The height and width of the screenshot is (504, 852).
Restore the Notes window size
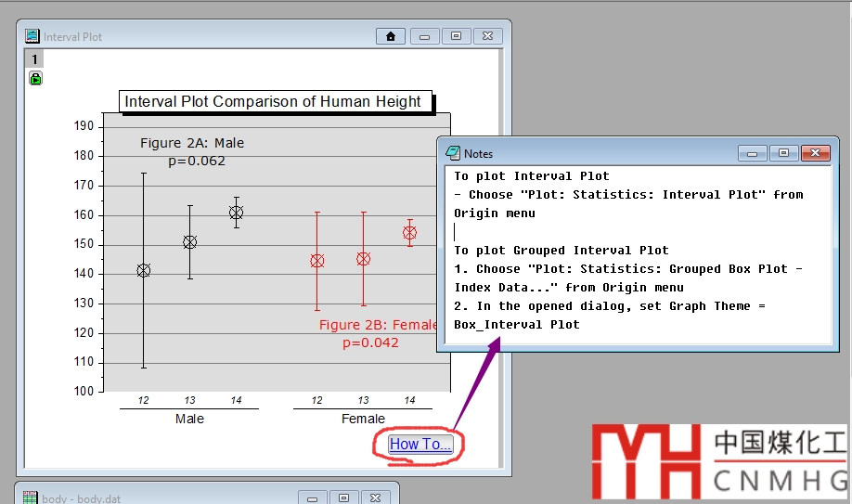[783, 153]
